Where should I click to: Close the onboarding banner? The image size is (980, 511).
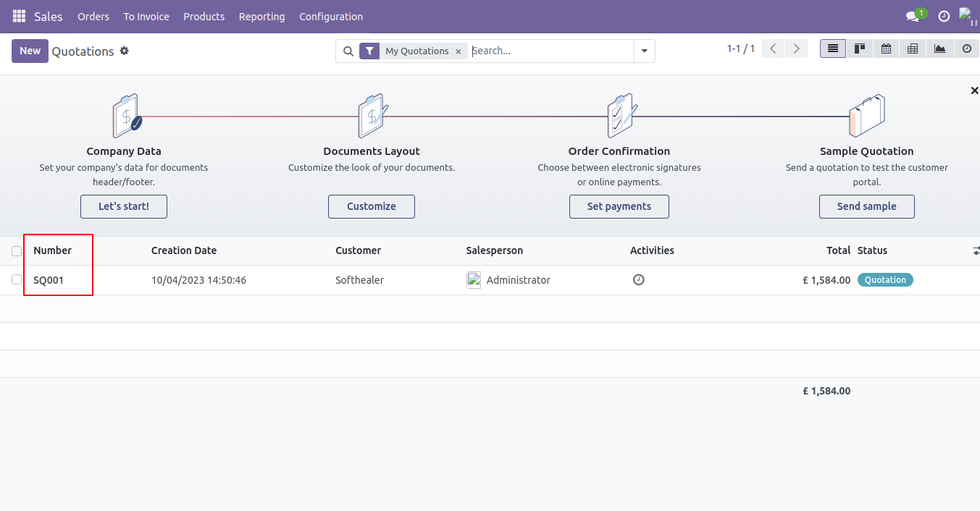pos(974,90)
